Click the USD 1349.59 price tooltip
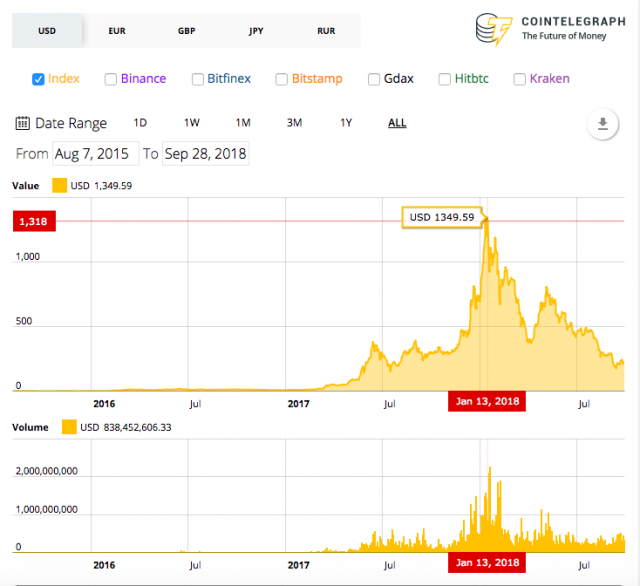This screenshot has height=586, width=640. pos(442,217)
